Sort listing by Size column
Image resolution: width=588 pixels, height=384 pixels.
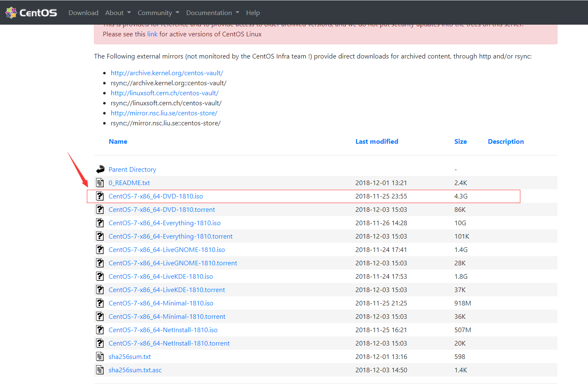461,141
